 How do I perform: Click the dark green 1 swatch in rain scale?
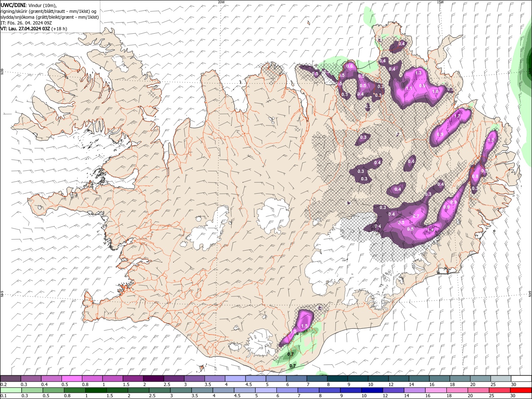pyautogui.click(x=96, y=390)
